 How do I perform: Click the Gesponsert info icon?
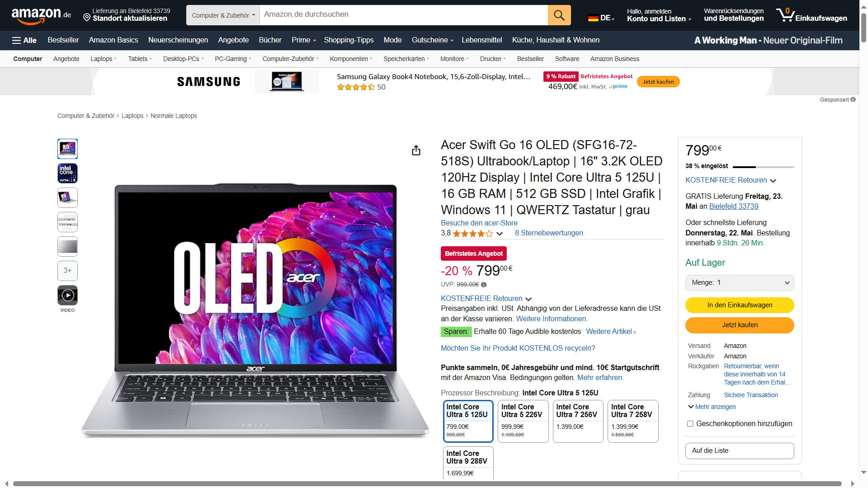853,99
